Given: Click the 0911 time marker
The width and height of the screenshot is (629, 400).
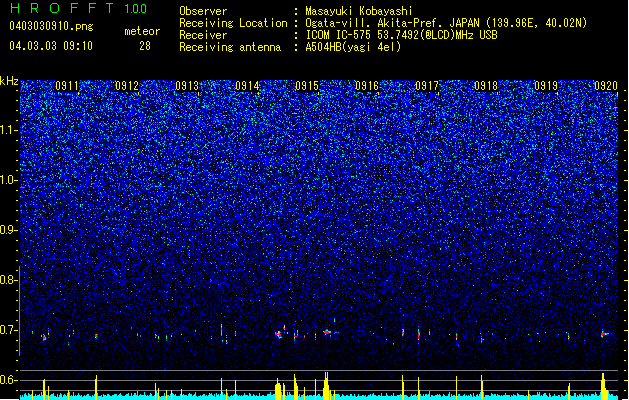Looking at the screenshot, I should [x=67, y=86].
